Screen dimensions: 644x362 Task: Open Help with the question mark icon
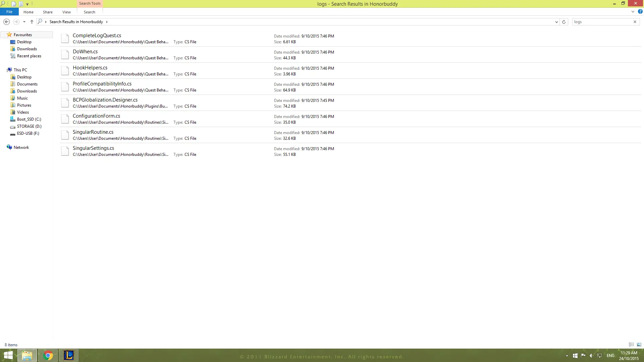tap(640, 12)
